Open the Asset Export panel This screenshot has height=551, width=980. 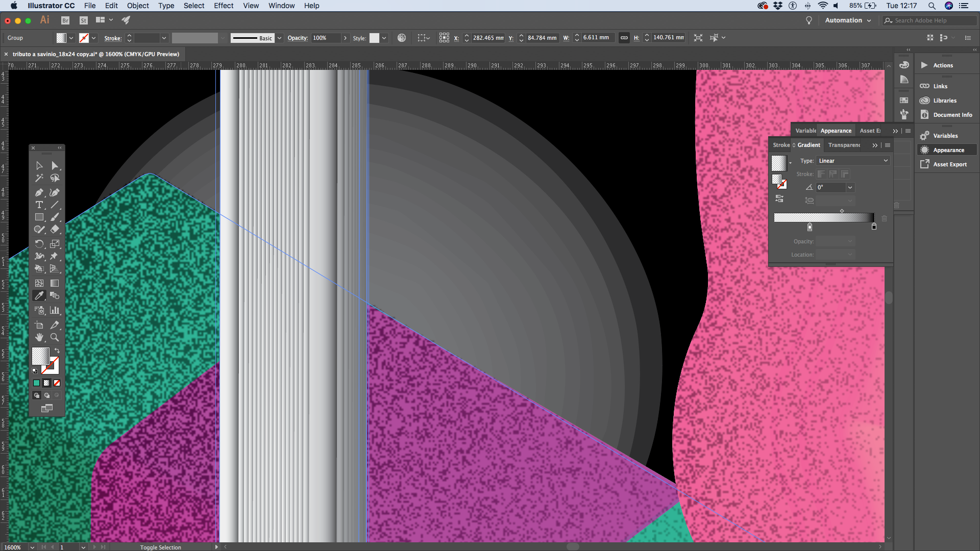tap(949, 164)
